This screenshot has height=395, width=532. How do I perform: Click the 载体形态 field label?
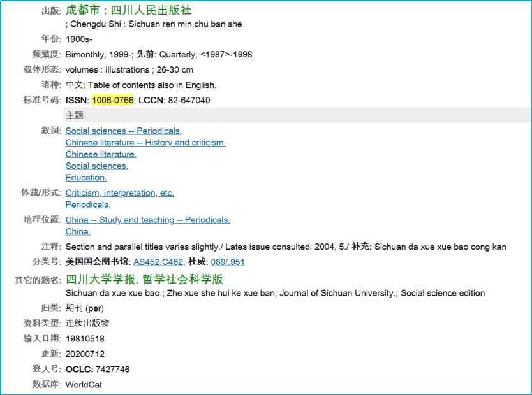[x=42, y=69]
